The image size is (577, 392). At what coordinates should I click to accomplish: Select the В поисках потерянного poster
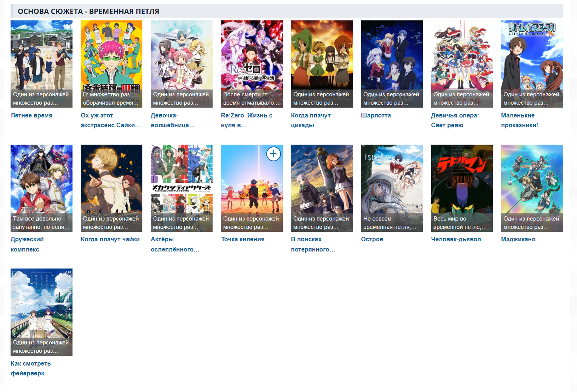point(322,188)
